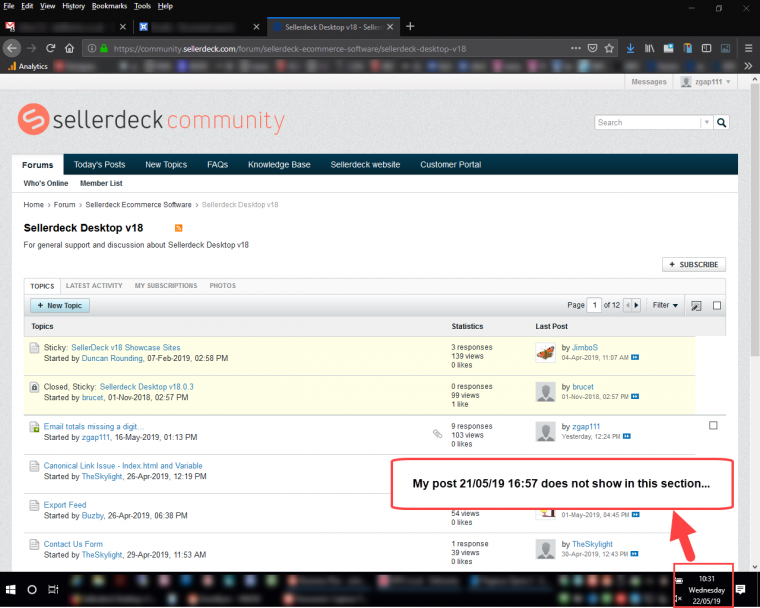Screen dimensions: 760x608
Task: Click the New Topic button
Action: click(x=59, y=305)
